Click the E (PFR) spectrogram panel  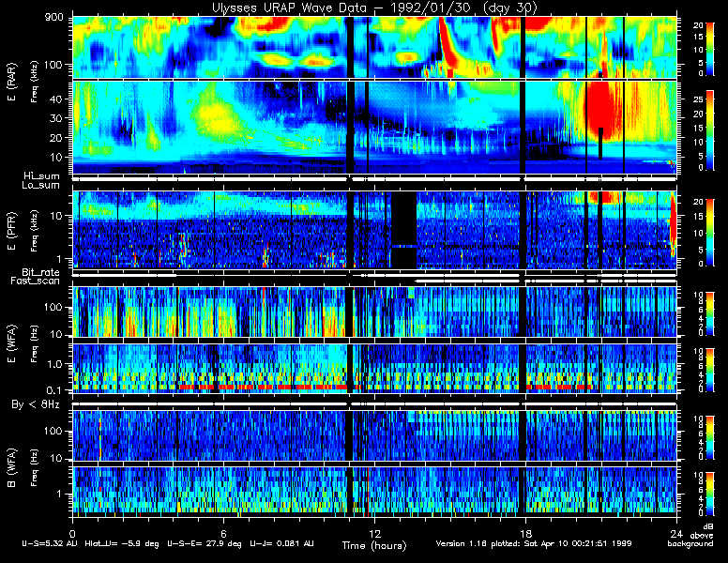tap(374, 230)
